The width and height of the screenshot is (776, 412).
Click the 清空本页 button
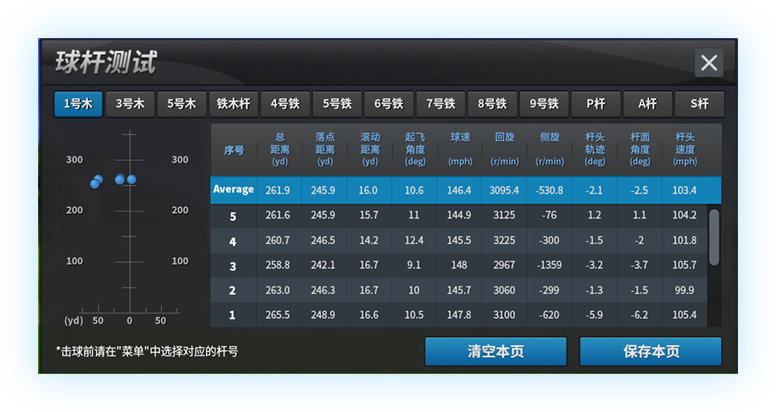(x=496, y=352)
